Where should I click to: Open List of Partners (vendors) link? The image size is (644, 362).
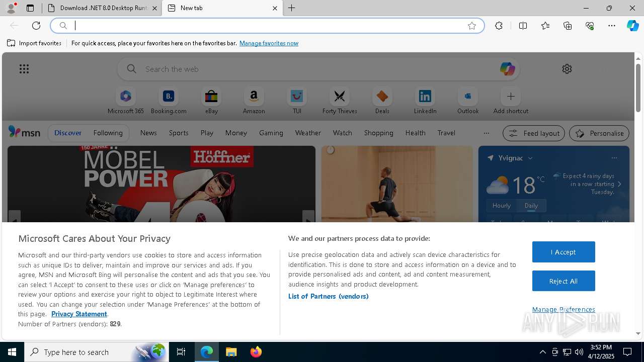329,296
